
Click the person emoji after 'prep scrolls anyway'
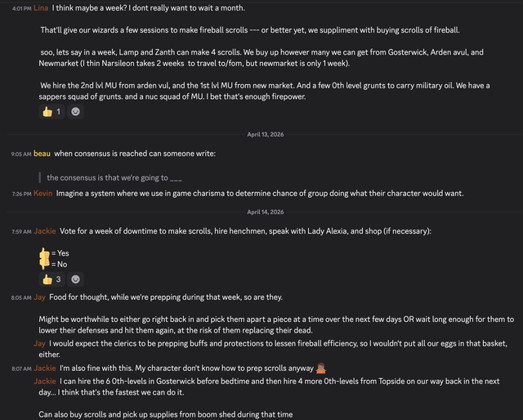click(x=320, y=369)
